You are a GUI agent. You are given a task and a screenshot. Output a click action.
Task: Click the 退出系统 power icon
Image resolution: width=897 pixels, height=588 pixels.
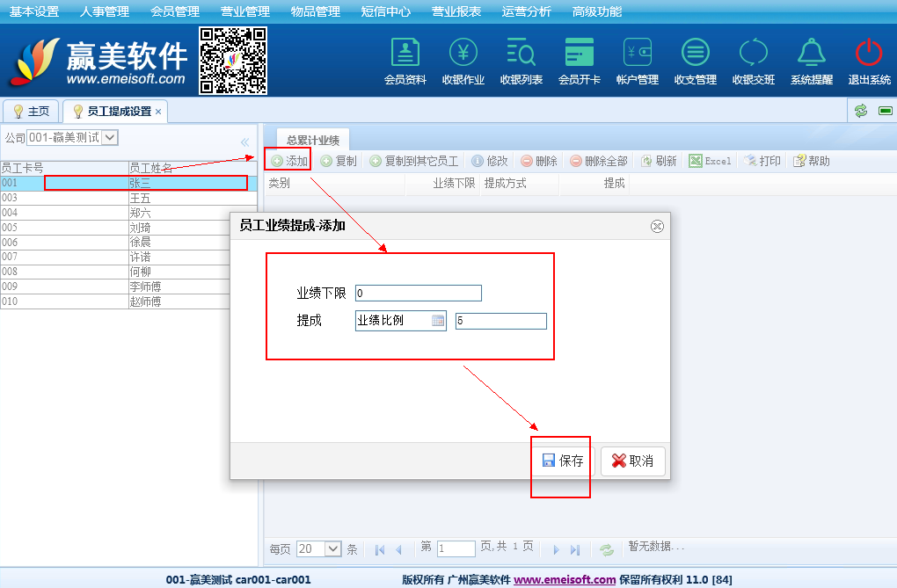click(x=869, y=54)
